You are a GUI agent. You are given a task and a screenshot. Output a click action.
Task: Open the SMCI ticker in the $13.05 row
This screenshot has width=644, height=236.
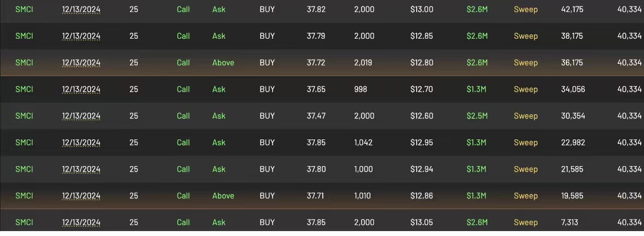click(x=24, y=222)
